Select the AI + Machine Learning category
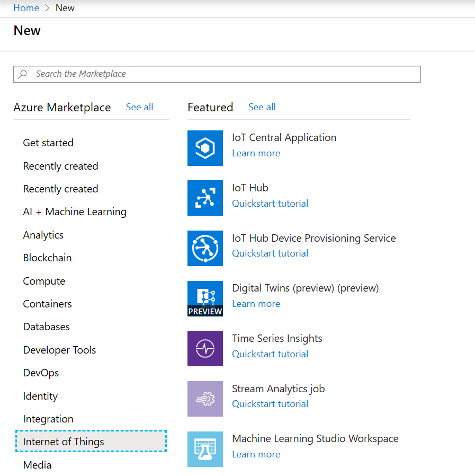The height and width of the screenshot is (476, 475). point(75,212)
